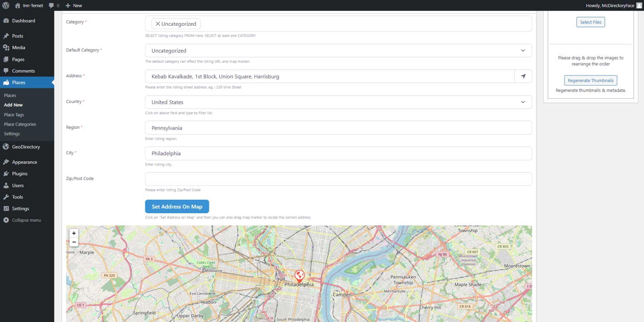This screenshot has width=644, height=322.
Task: Click the Places pin icon in the sidebar
Action: coord(6,82)
